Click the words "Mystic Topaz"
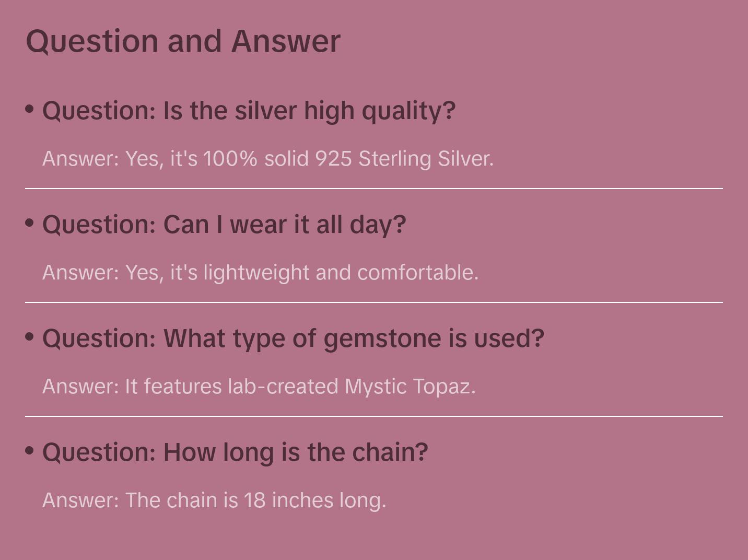The width and height of the screenshot is (748, 560). (410, 387)
